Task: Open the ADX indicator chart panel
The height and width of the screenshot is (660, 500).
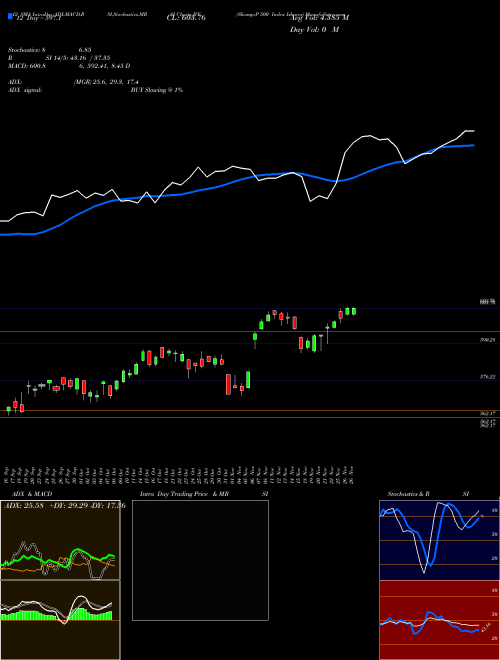Action: [x=60, y=540]
